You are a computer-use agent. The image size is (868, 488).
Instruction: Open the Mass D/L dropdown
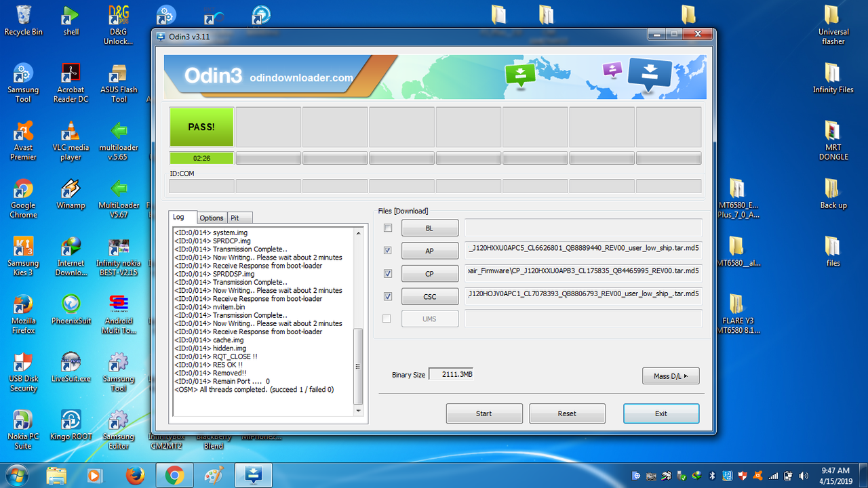[671, 375]
